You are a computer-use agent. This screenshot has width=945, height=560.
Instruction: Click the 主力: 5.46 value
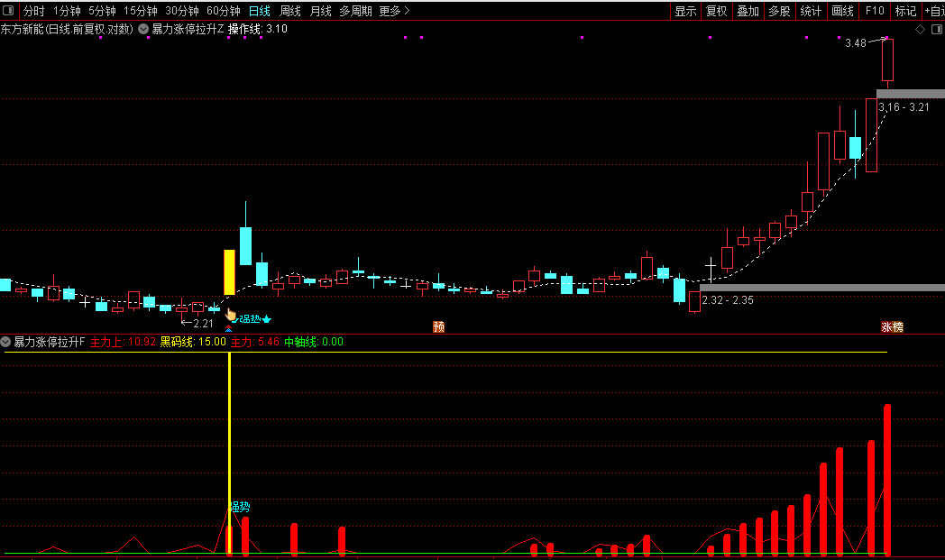[255, 342]
